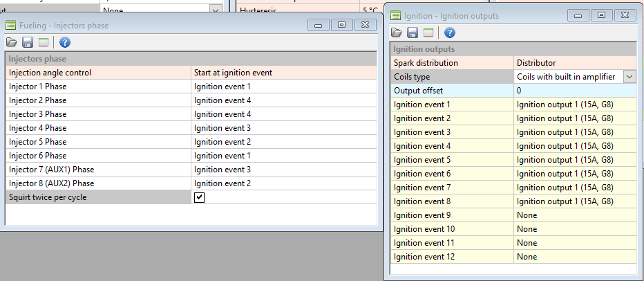
Task: Click the open folder icon in Ignition outputs window
Action: tap(396, 33)
